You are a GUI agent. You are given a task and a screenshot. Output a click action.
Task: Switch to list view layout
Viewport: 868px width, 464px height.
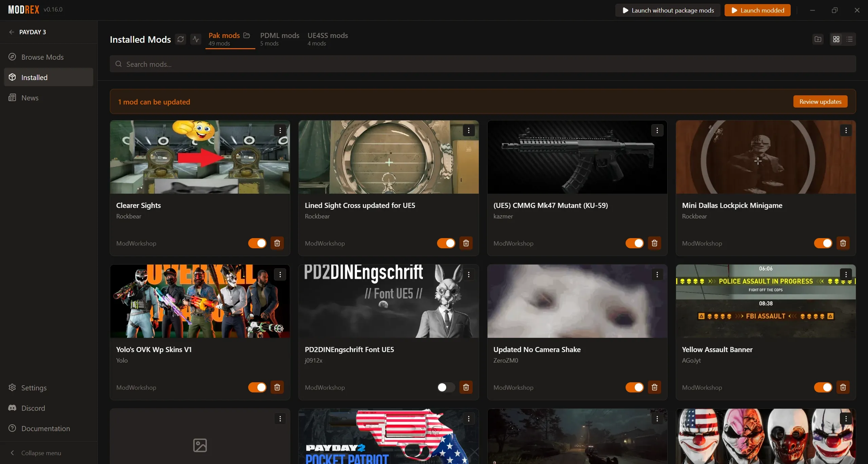click(850, 39)
